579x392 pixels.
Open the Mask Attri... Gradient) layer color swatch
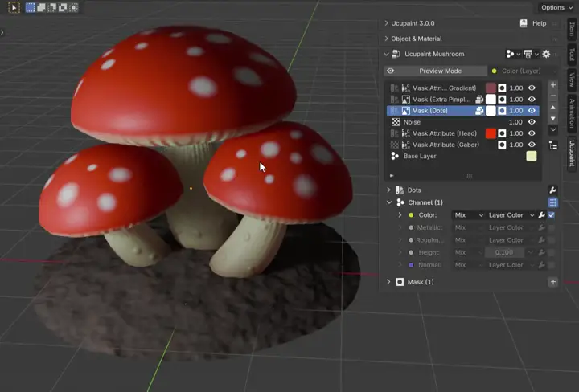[x=491, y=88]
